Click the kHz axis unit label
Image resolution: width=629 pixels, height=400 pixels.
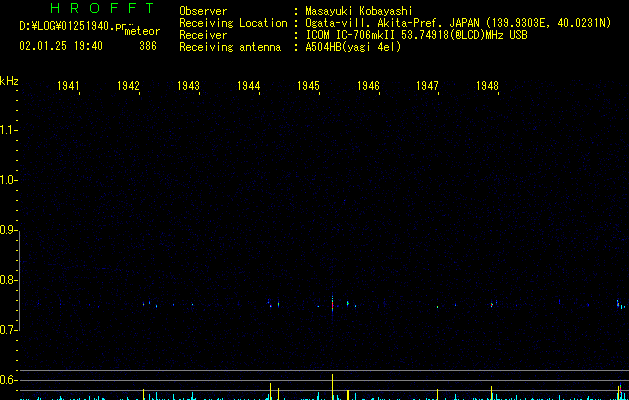tap(9, 81)
